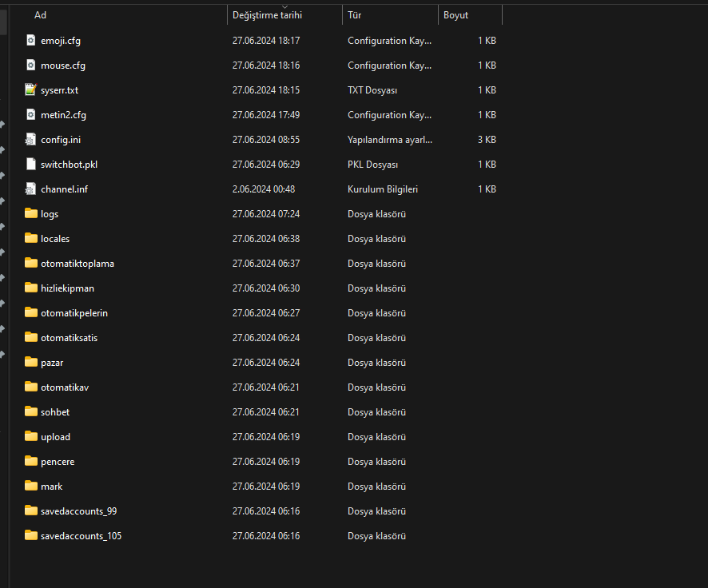
Task: Select the mark folder name
Action: (x=51, y=487)
